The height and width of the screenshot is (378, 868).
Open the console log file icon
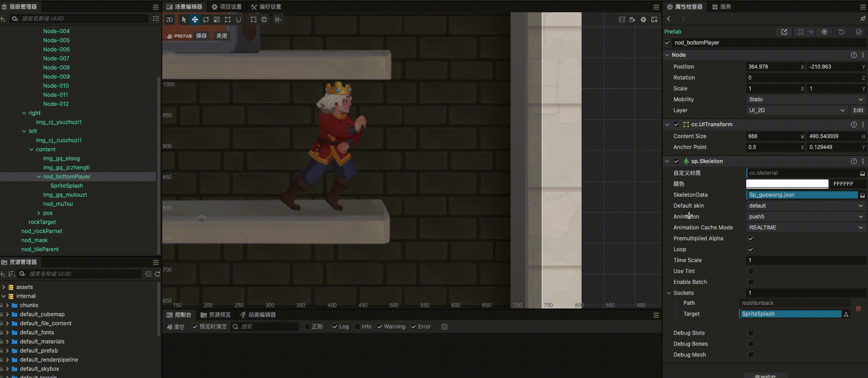pos(444,327)
